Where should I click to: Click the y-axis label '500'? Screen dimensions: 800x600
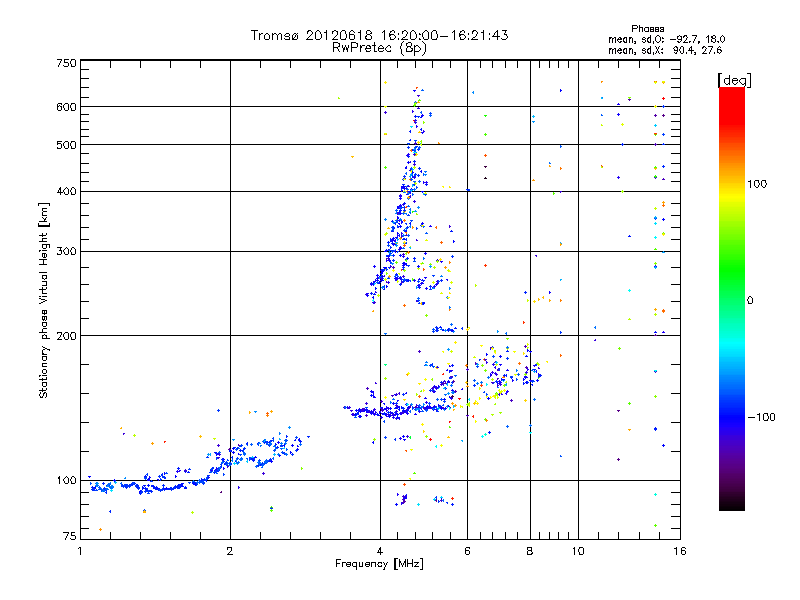(66, 145)
